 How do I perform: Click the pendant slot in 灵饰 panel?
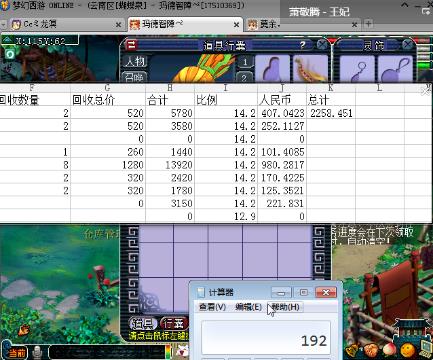395,69
